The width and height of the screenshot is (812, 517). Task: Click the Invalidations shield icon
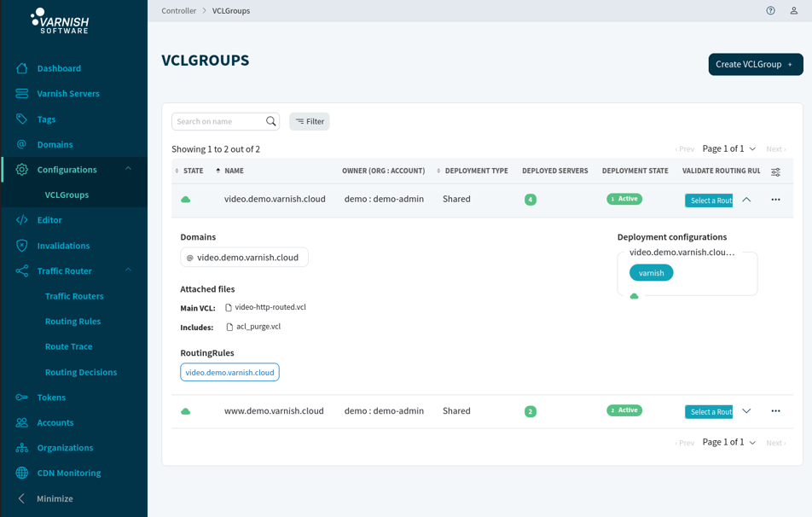click(22, 246)
